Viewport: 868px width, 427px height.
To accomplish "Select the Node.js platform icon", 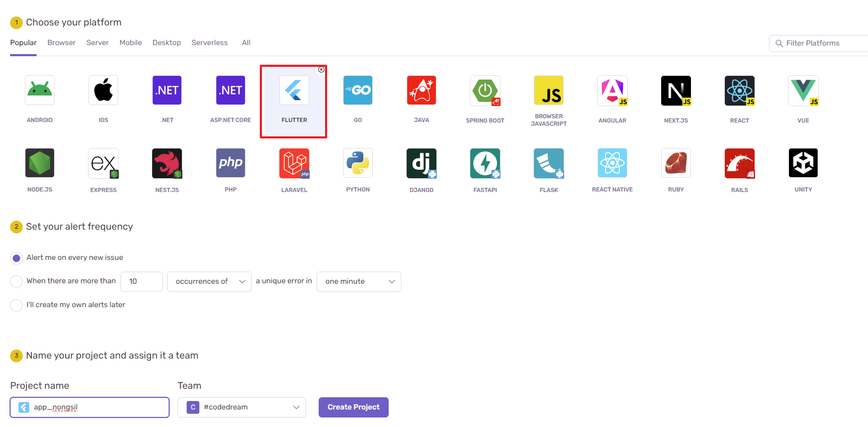I will pos(40,163).
